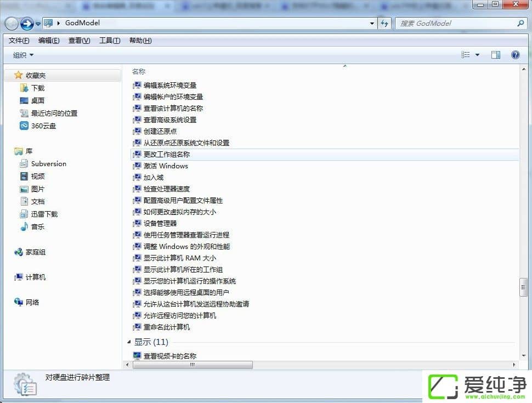Open the help question mark icon
The height and width of the screenshot is (403, 532).
(515, 55)
